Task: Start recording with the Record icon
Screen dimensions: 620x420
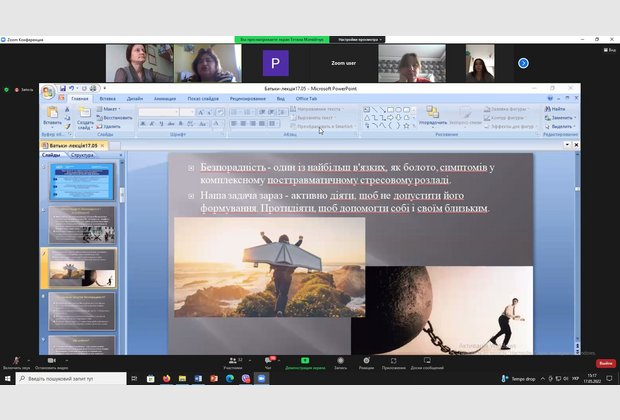Action: point(340,360)
